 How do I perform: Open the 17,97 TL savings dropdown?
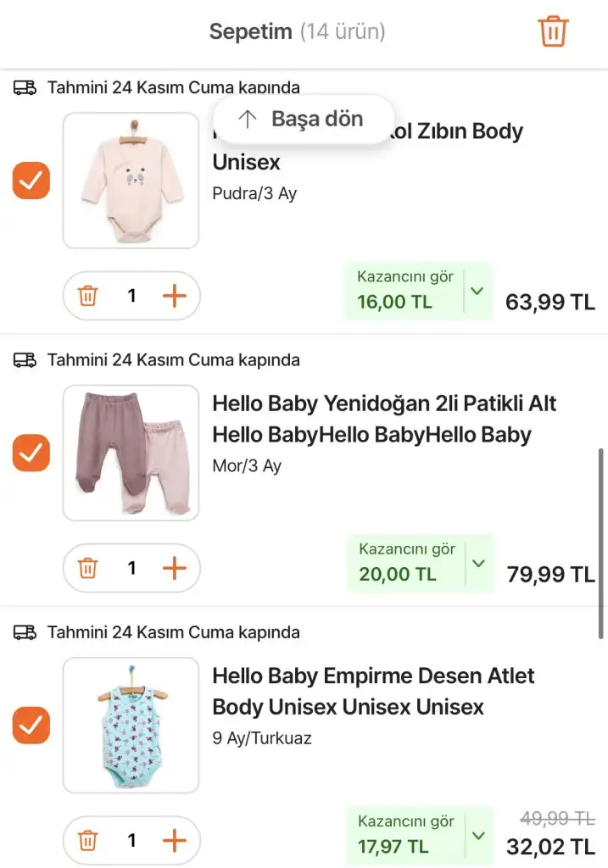click(479, 836)
